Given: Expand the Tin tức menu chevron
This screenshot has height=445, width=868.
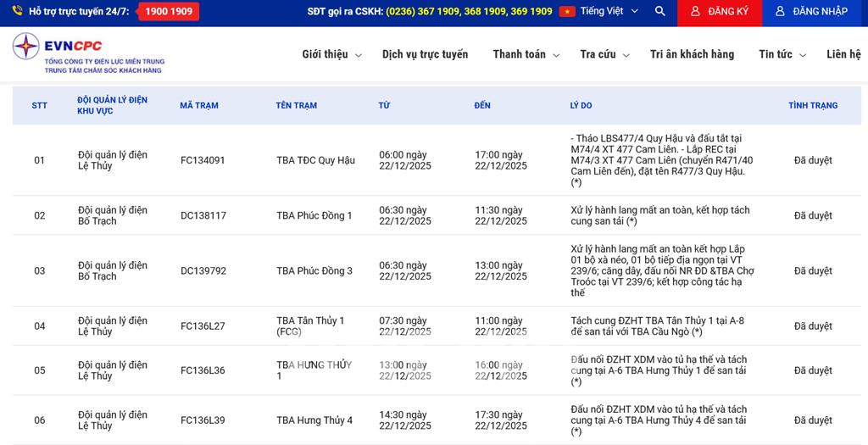Looking at the screenshot, I should point(803,55).
